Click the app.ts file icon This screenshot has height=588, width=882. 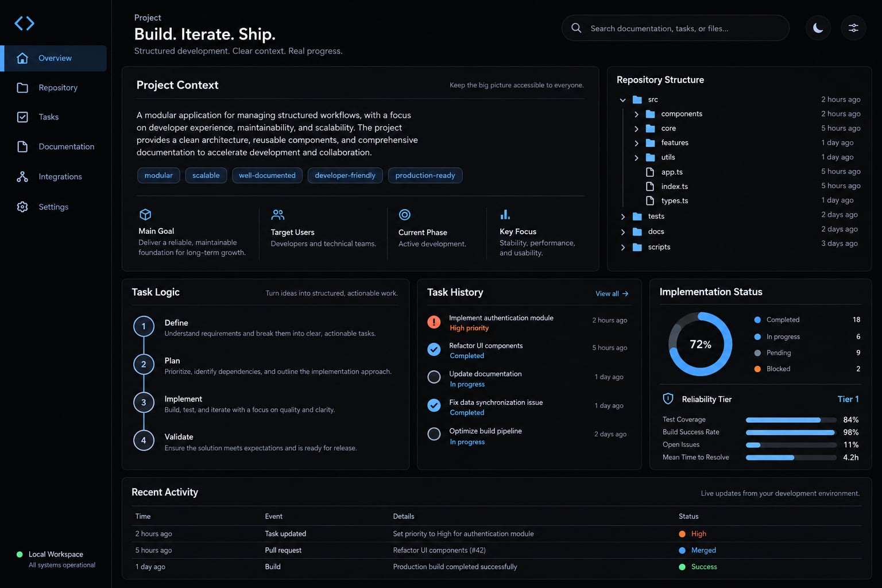tap(650, 172)
